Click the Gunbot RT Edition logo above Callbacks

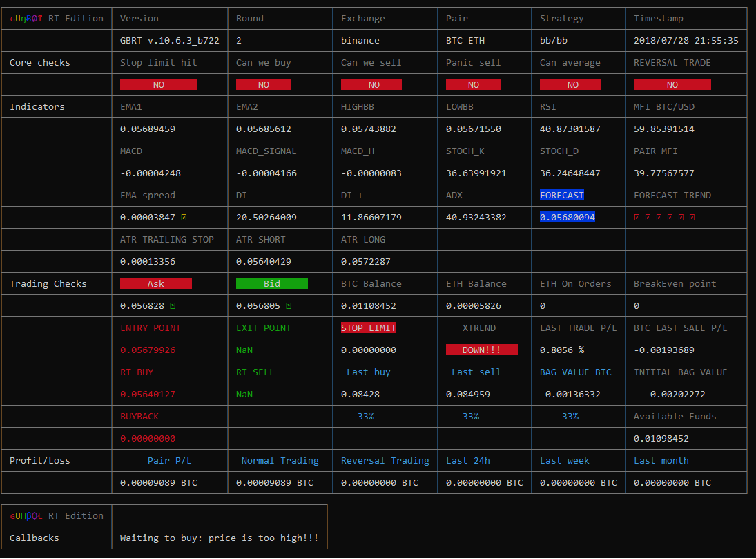[x=57, y=516]
